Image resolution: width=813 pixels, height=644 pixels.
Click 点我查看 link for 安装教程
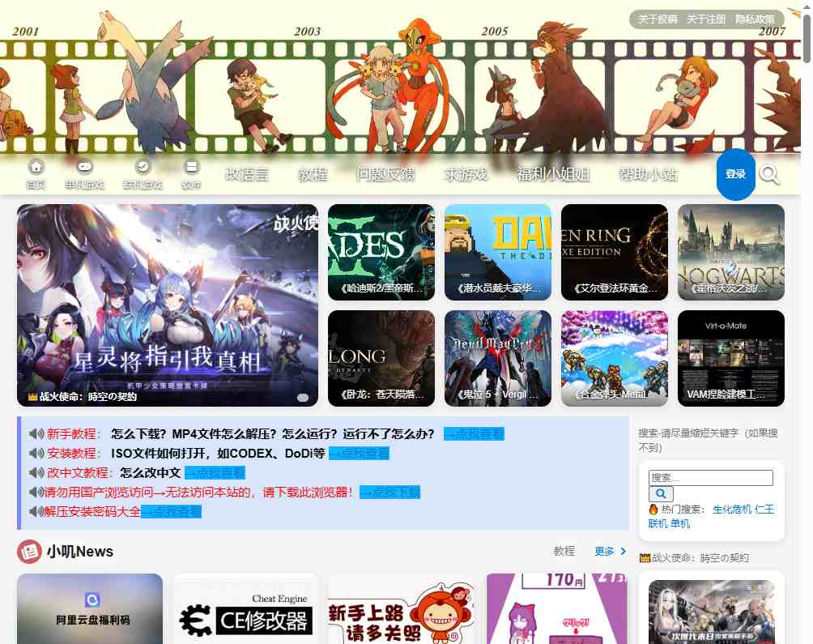point(359,453)
